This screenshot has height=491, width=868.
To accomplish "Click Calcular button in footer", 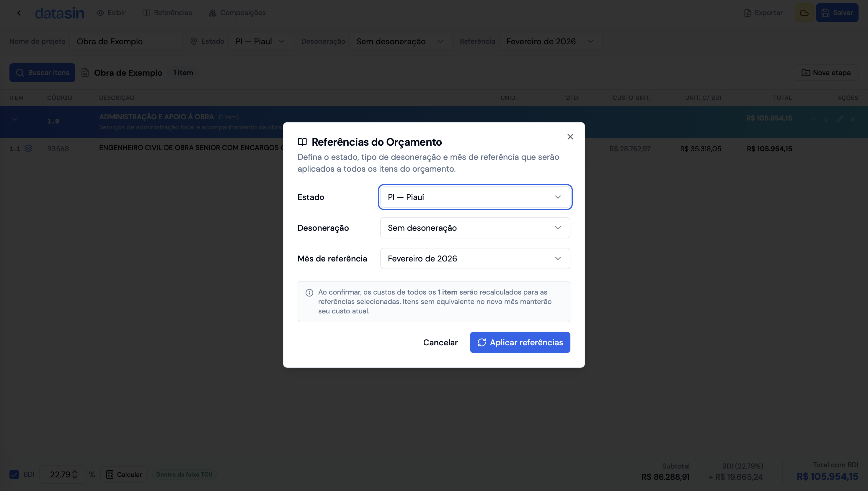I will click(124, 474).
